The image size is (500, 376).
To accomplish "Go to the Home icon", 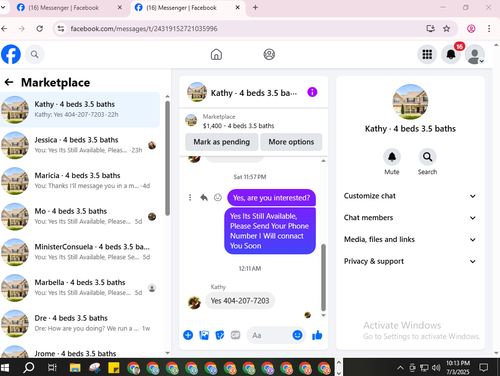I will [x=216, y=54].
